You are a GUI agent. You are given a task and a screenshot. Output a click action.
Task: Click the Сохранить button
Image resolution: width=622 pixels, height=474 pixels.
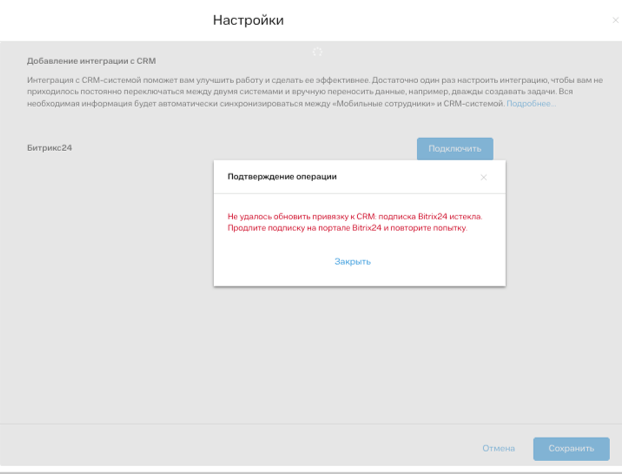(571, 449)
